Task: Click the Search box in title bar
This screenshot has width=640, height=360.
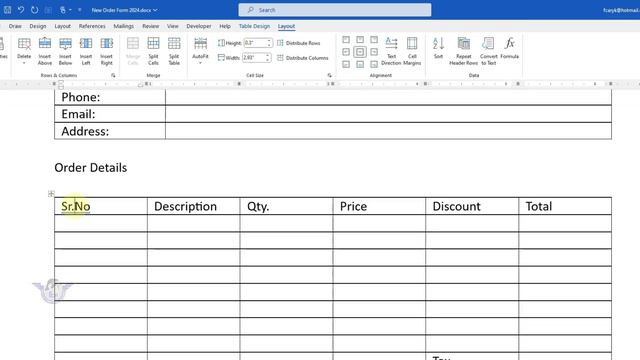Action: (x=335, y=10)
